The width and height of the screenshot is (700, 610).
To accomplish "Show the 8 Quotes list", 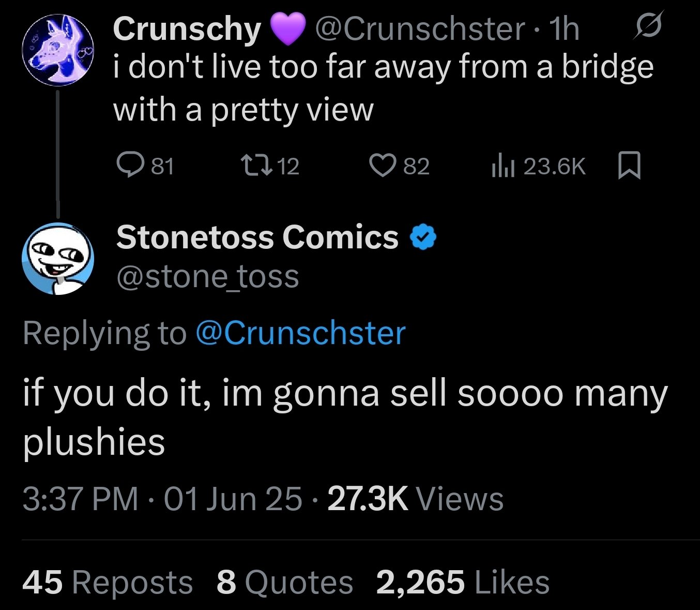I will (284, 582).
